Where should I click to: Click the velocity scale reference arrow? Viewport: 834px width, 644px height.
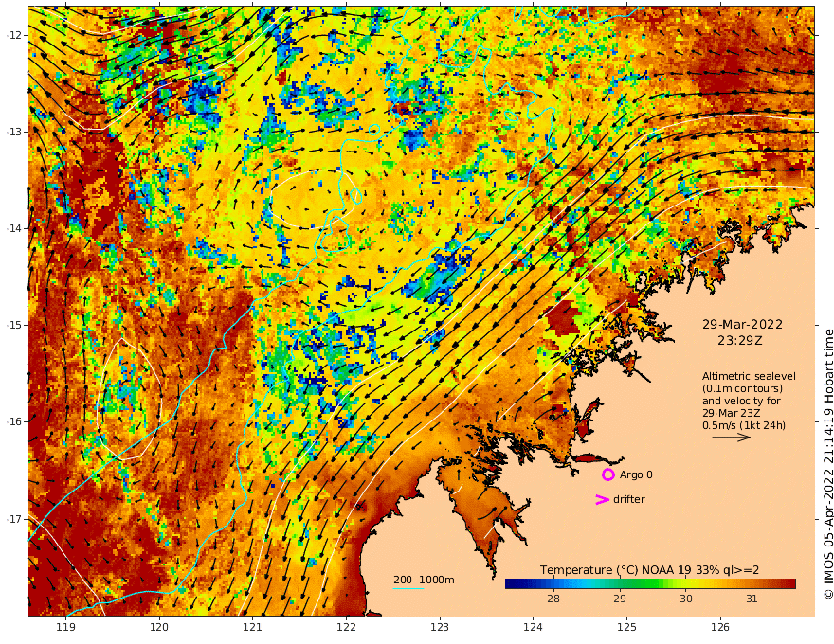pos(732,438)
